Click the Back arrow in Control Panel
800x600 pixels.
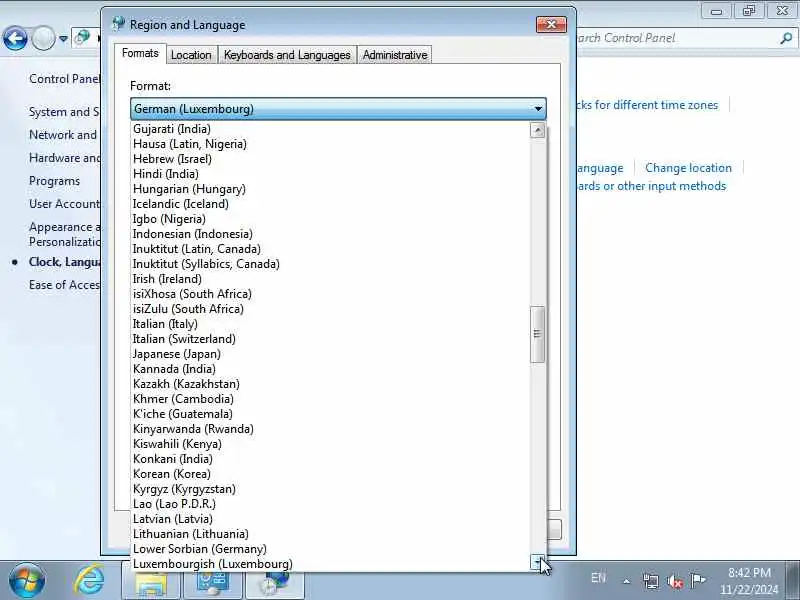pyautogui.click(x=15, y=38)
